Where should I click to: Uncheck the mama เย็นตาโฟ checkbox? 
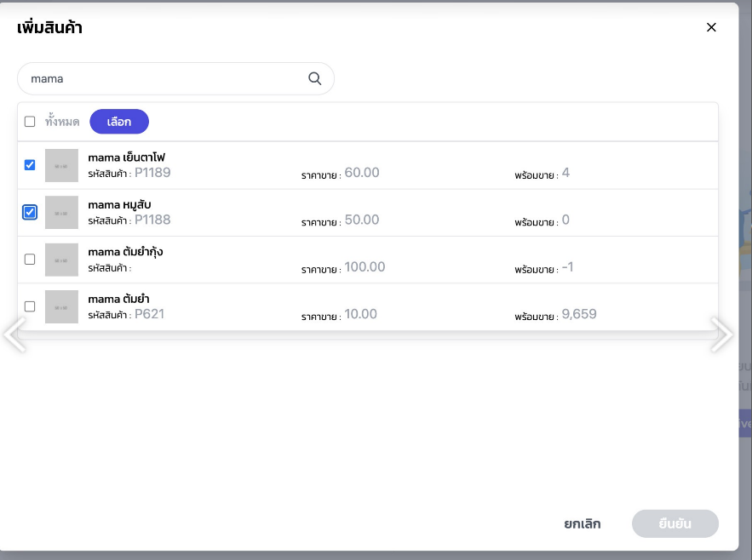coord(30,165)
